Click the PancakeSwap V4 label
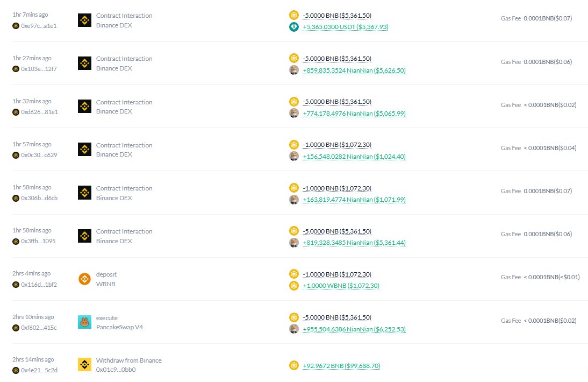The width and height of the screenshot is (588, 382). (x=119, y=327)
